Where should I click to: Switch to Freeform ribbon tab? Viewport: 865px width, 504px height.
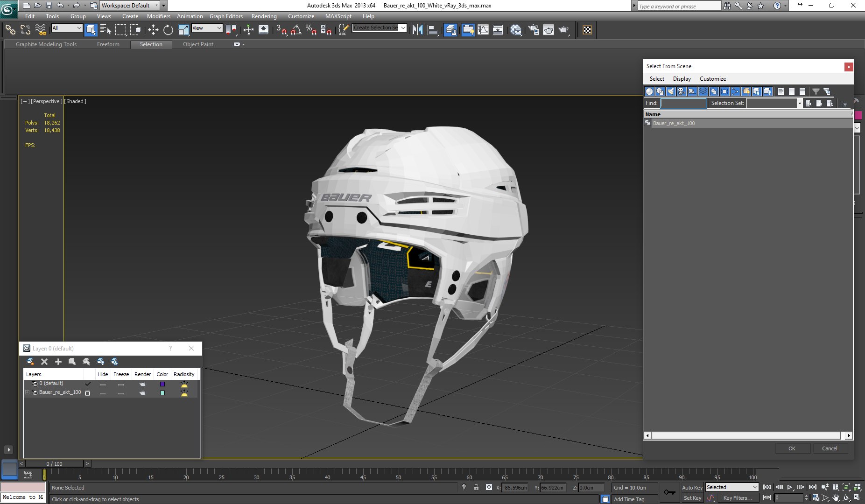[108, 44]
